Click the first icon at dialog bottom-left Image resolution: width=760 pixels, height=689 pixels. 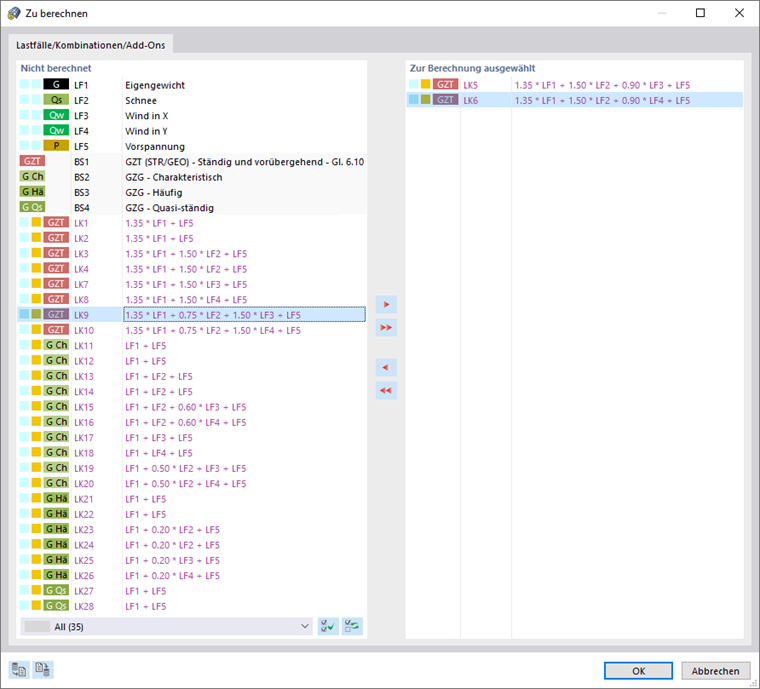[x=19, y=670]
